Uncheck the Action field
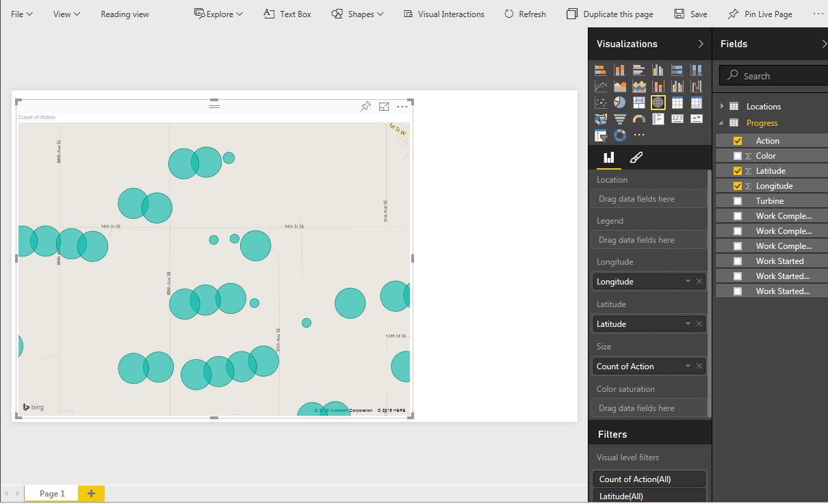Screen dimensions: 828x504 pos(738,141)
